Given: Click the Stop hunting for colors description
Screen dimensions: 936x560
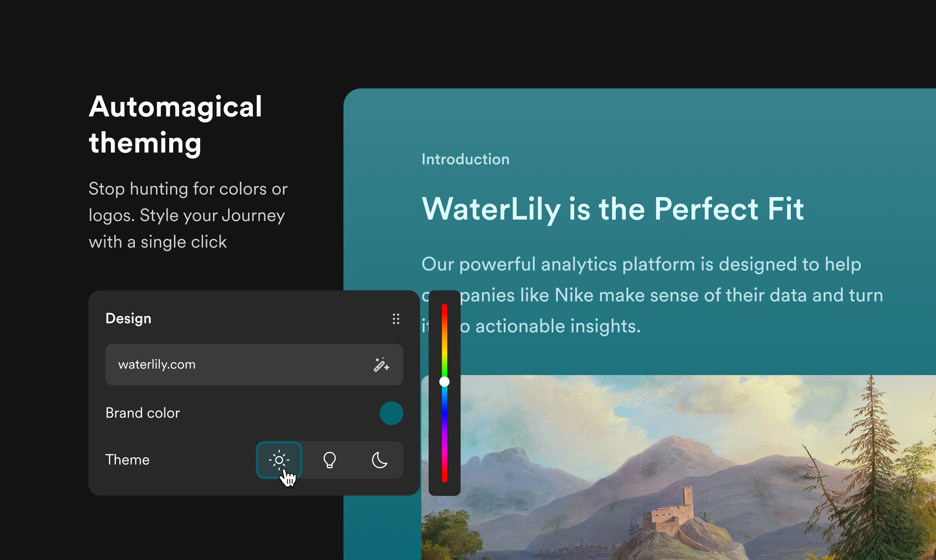Looking at the screenshot, I should click(188, 215).
